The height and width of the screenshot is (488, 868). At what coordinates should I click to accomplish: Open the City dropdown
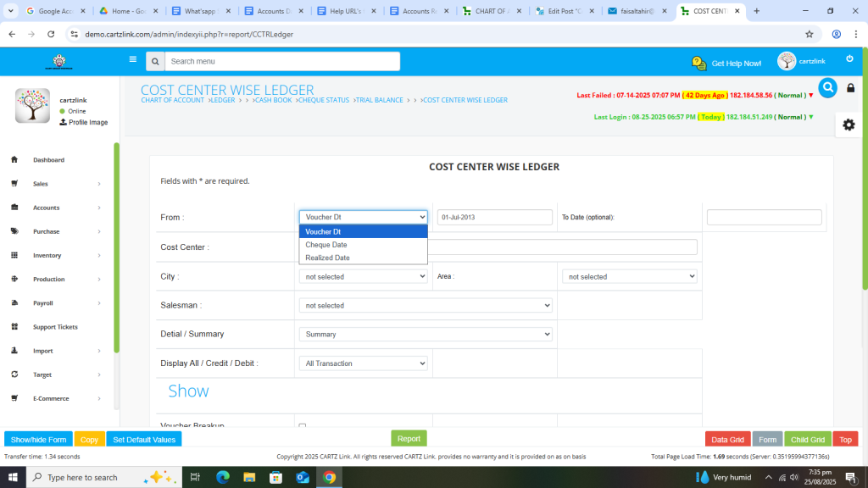click(363, 276)
